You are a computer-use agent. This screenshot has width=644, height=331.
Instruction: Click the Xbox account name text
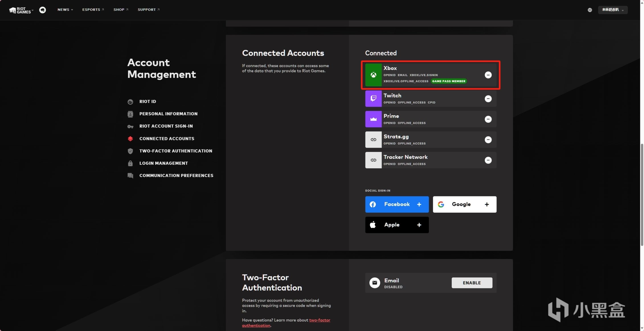tap(390, 68)
